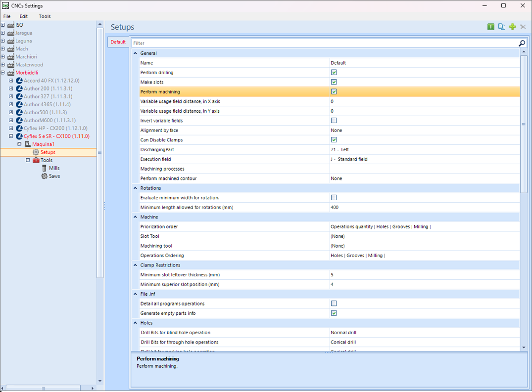Collapse the Tools tree node
Image resolution: width=532 pixels, height=392 pixels.
(x=28, y=160)
